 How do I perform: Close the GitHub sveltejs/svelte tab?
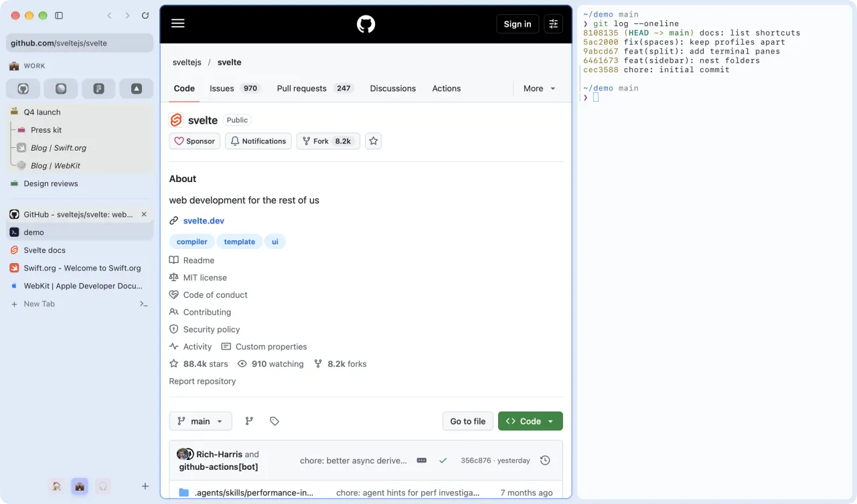pos(144,214)
